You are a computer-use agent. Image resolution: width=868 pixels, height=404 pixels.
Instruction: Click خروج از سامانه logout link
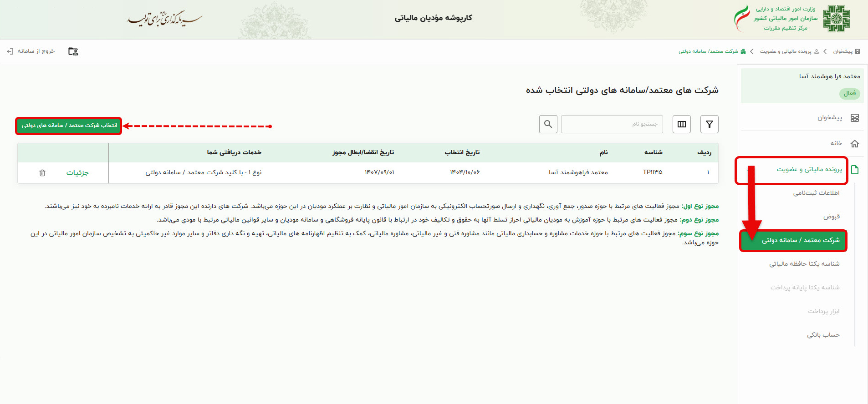31,51
